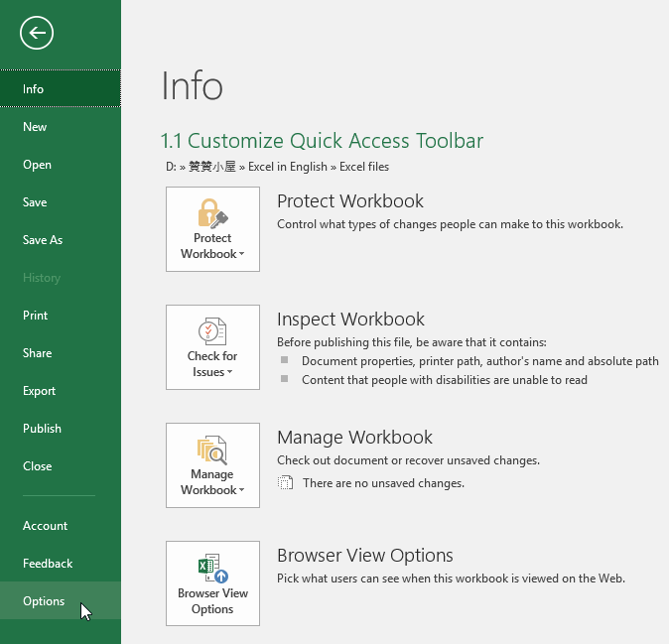Click the Browser View Options button
The width and height of the screenshot is (669, 644).
(x=212, y=583)
